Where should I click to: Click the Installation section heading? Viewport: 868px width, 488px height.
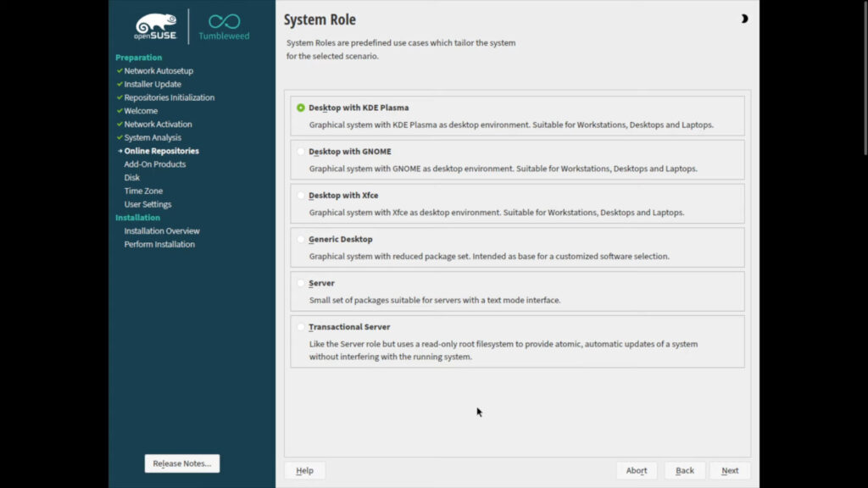pos(137,218)
